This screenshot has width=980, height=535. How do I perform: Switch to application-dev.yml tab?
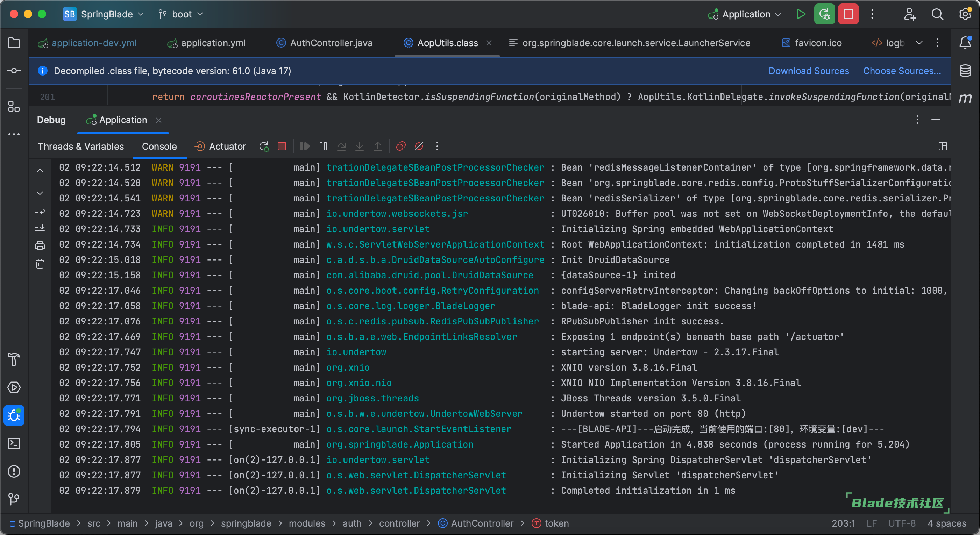(x=87, y=43)
